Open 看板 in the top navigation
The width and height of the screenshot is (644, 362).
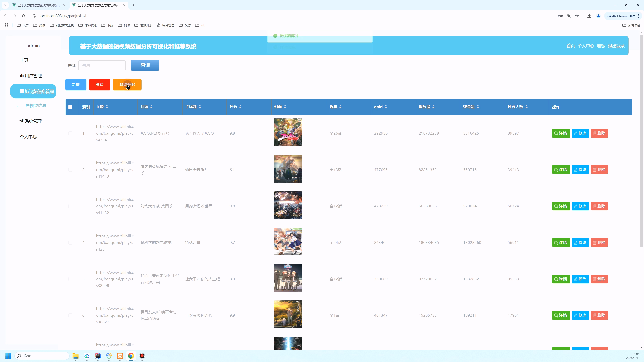pos(601,46)
